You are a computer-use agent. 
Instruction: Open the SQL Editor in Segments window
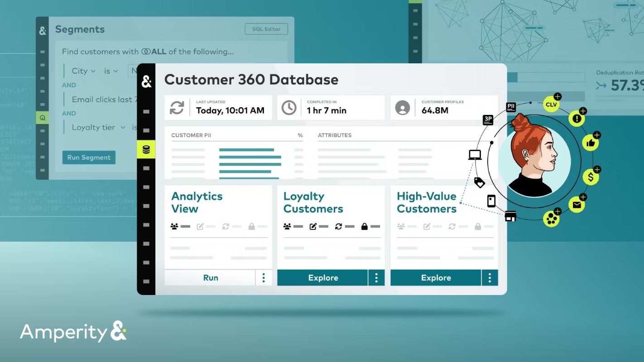point(266,29)
